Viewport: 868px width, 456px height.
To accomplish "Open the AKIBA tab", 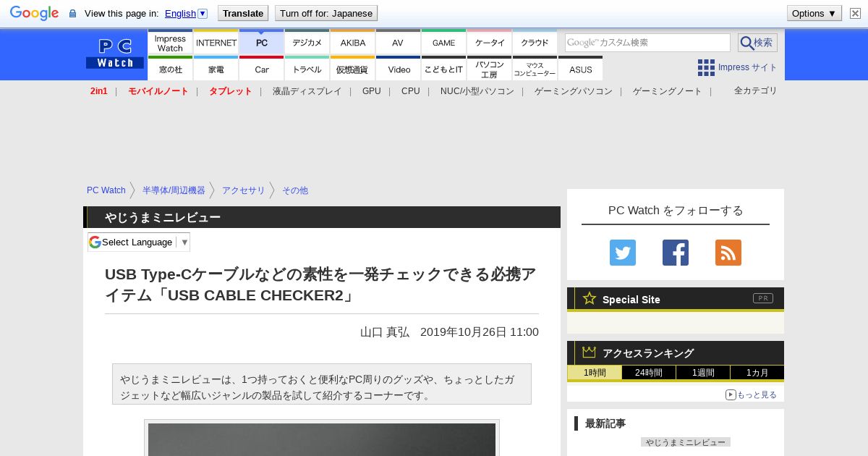I will coord(353,43).
